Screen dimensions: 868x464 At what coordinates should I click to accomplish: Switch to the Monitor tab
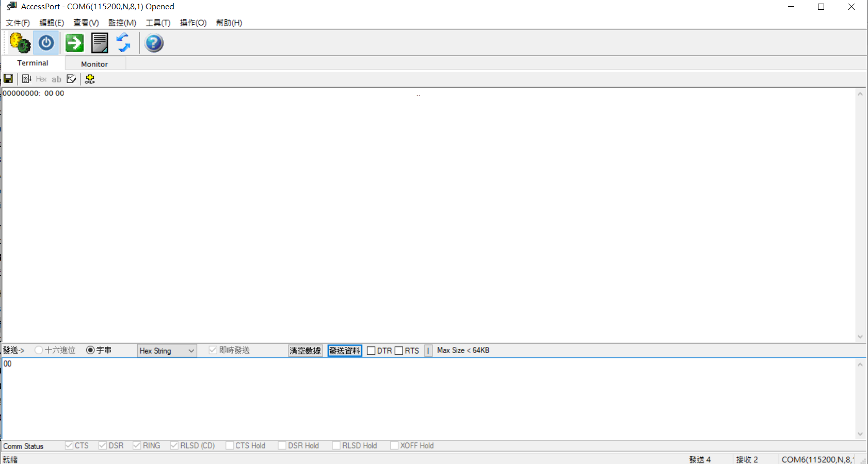coord(94,64)
